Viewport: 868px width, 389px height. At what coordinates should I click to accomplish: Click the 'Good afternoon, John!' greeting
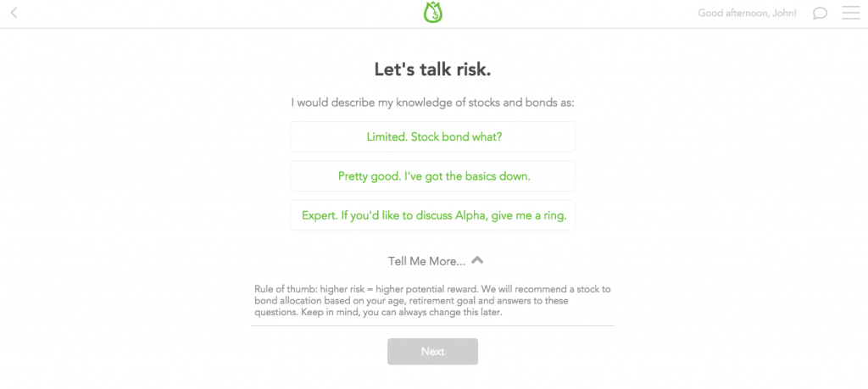click(747, 13)
